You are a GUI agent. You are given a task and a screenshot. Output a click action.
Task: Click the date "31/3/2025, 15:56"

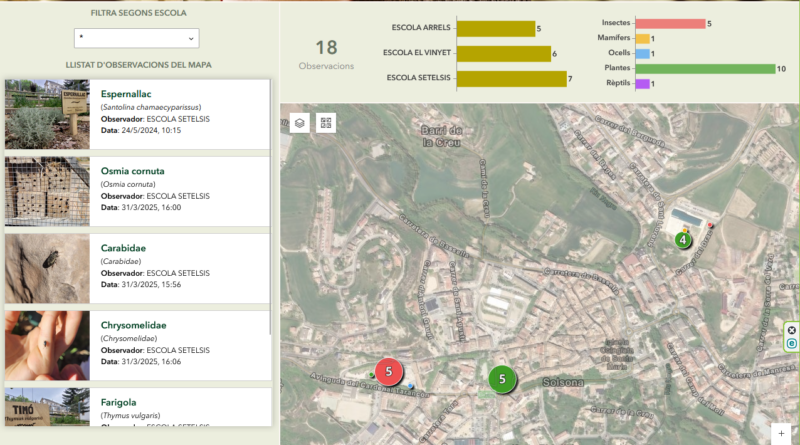(x=151, y=284)
